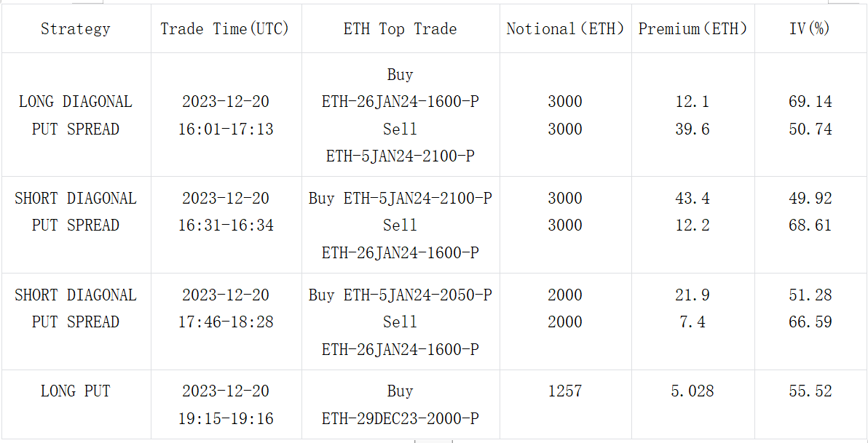
Task: Click the 16:01-17:13 trade time
Action: (226, 129)
